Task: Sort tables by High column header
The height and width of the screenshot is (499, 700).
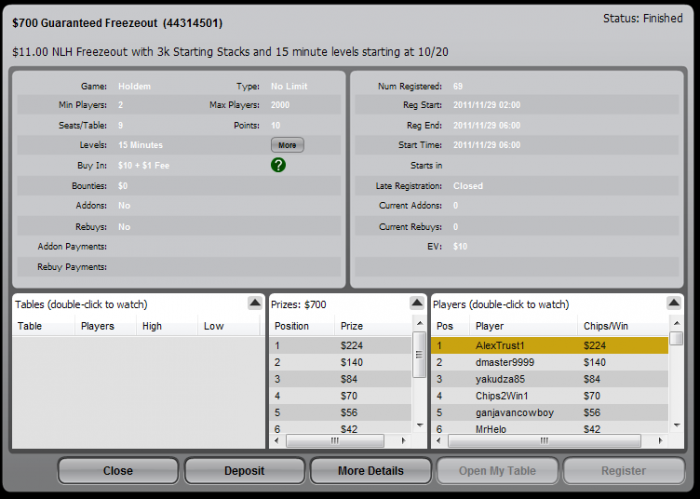Action: (x=167, y=326)
